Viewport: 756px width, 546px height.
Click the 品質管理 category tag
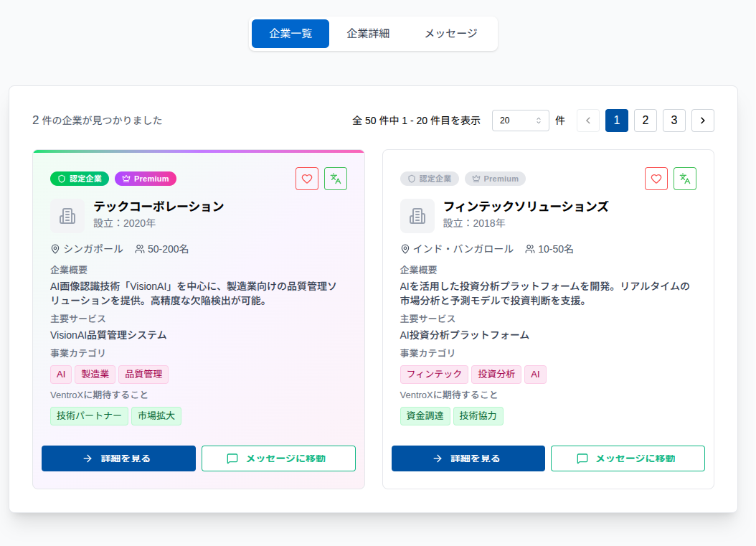(143, 375)
